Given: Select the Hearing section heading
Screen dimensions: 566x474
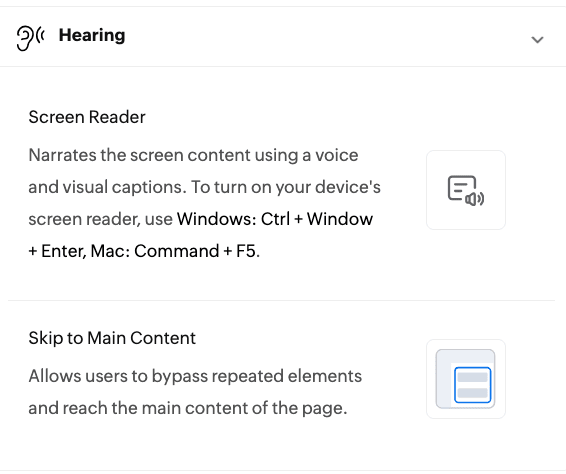Looking at the screenshot, I should tap(92, 35).
